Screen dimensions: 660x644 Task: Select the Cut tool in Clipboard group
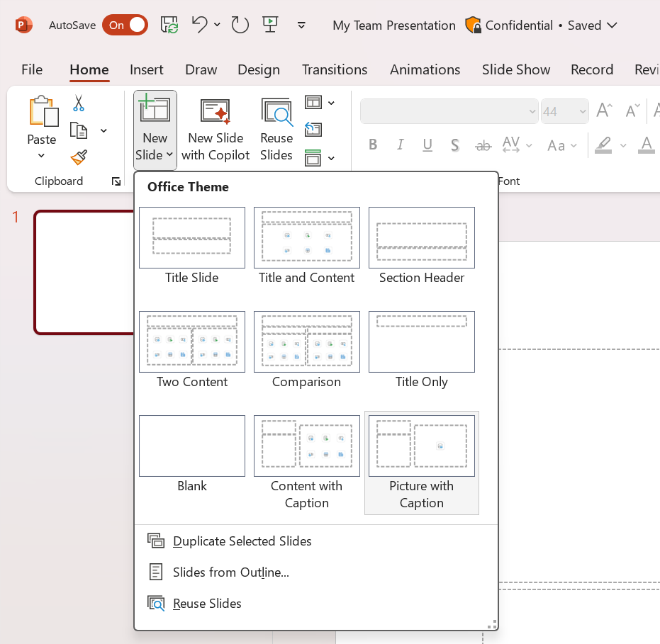click(x=78, y=103)
